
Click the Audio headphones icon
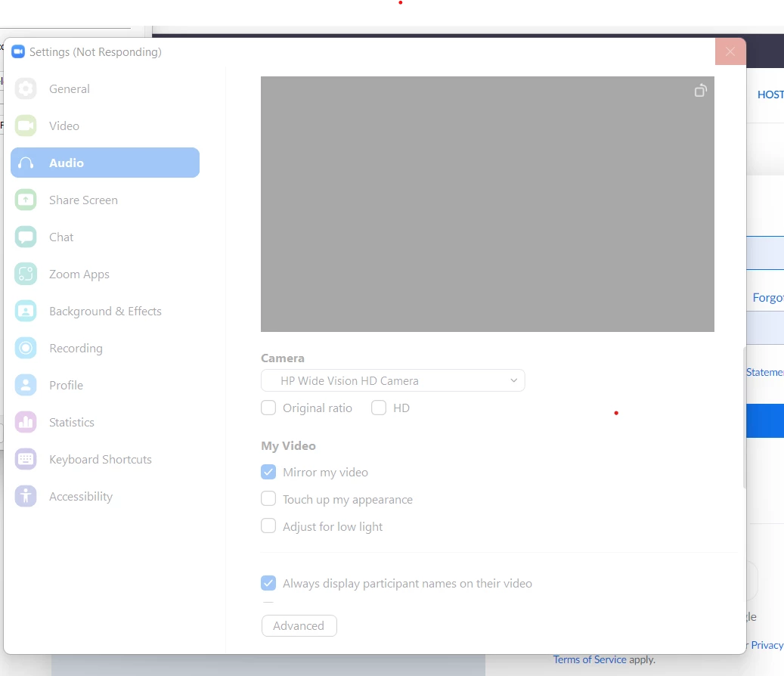26,163
